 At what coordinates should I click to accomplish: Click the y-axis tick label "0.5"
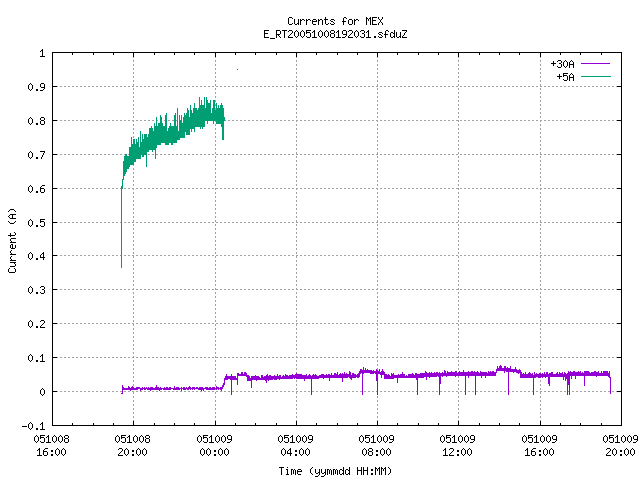click(36, 223)
